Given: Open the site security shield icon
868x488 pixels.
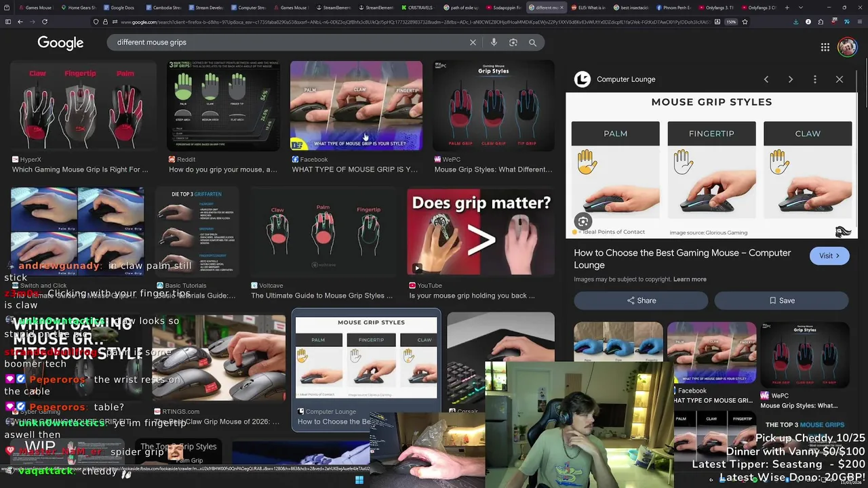Looking at the screenshot, I should 96,22.
